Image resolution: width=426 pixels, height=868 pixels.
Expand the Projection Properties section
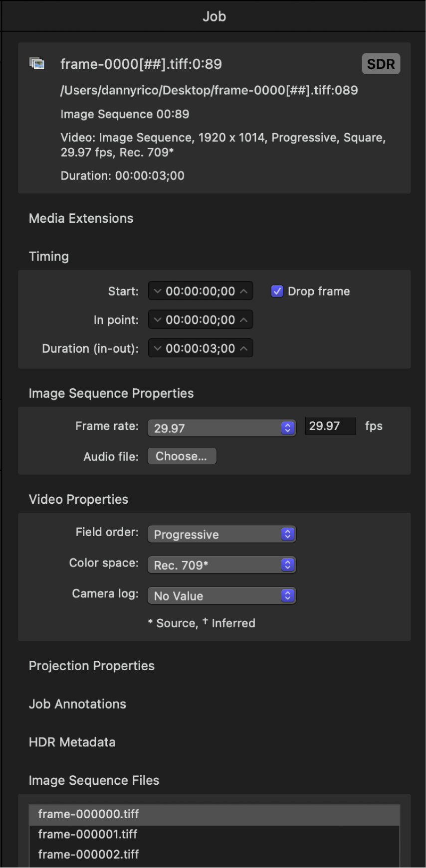point(92,666)
